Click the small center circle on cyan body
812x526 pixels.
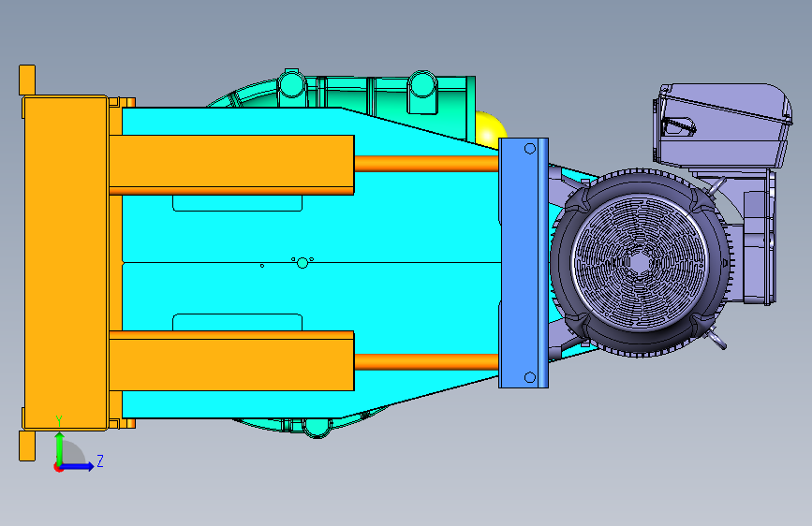click(303, 264)
